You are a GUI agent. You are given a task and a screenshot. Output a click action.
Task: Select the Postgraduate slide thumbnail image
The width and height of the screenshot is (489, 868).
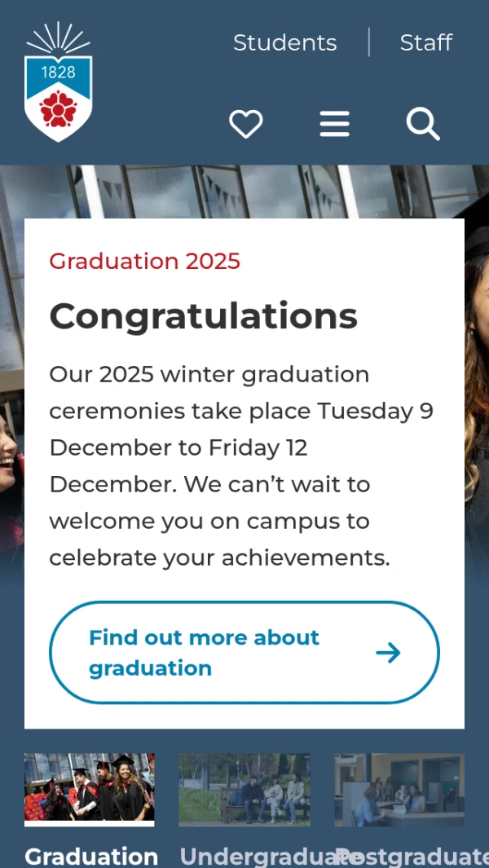[x=399, y=789]
